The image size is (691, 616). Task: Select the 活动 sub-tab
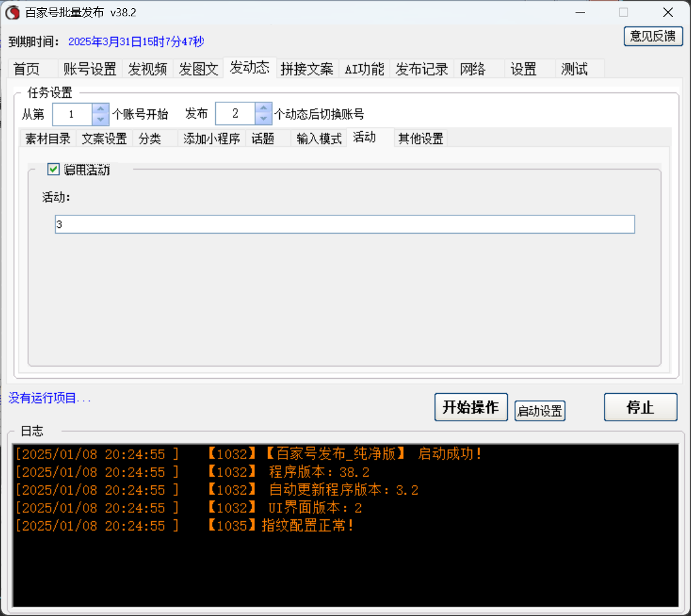pos(370,137)
